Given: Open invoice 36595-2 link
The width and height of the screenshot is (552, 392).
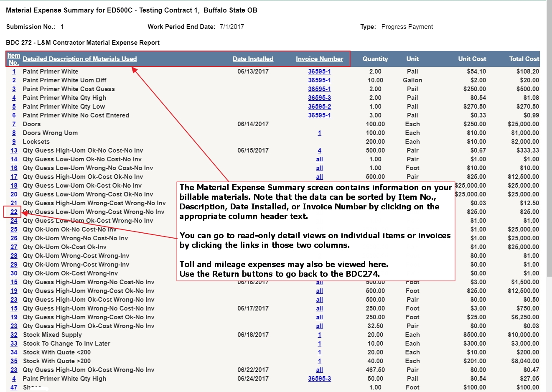Looking at the screenshot, I should coord(320,107).
